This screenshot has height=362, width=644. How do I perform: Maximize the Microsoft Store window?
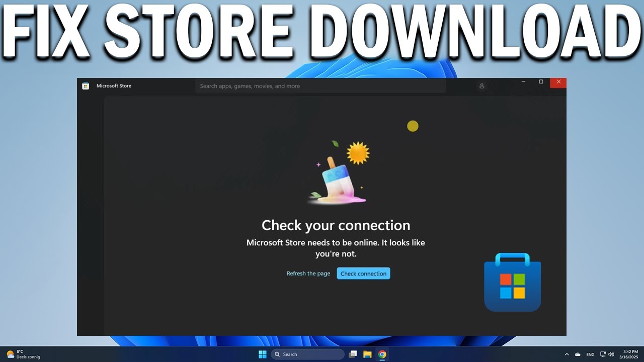click(x=541, y=82)
